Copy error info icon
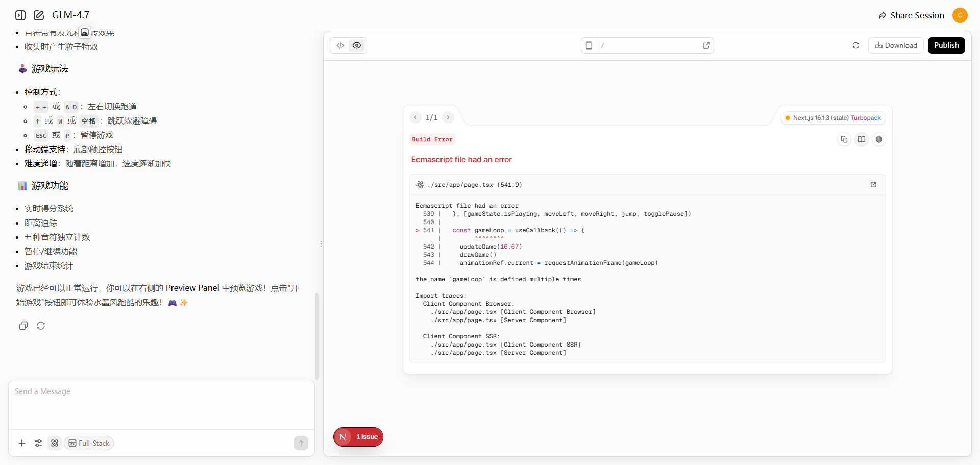This screenshot has height=465, width=980. (844, 139)
